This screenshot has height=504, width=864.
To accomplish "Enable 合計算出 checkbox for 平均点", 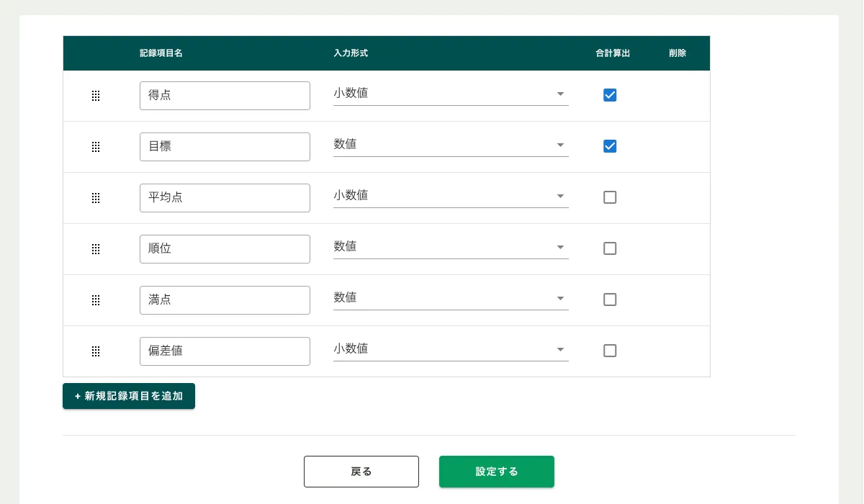I will [610, 197].
